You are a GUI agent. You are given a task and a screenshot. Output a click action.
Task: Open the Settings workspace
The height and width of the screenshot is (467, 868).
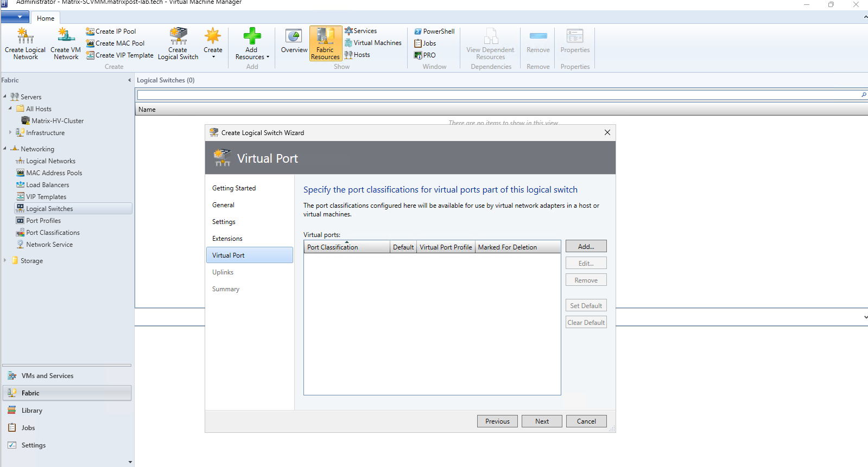click(67, 445)
